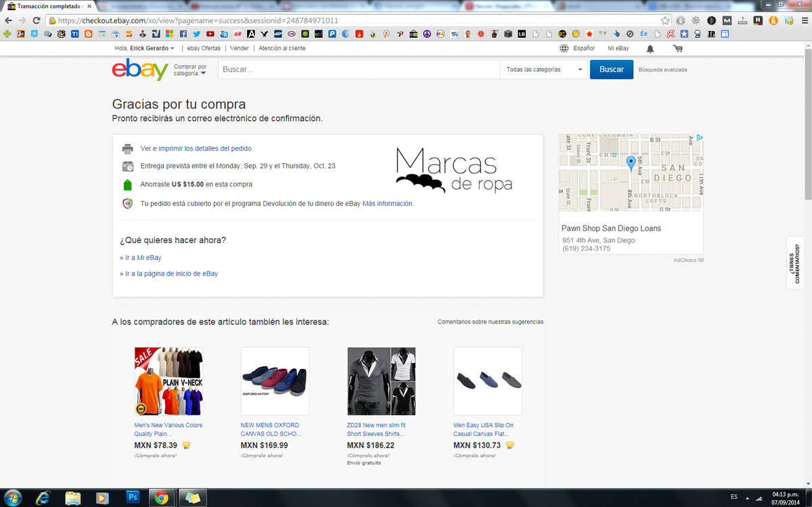Open ZD28 New men slim fit shirts link

pyautogui.click(x=376, y=429)
